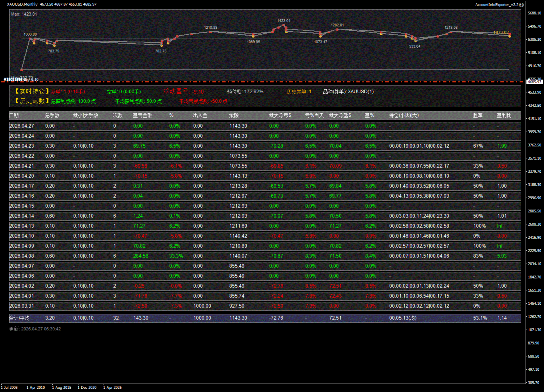Image resolution: width=544 pixels, height=392 pixels.
Task: Click the 1 Apr 2026 time axis label
Action: (112, 387)
